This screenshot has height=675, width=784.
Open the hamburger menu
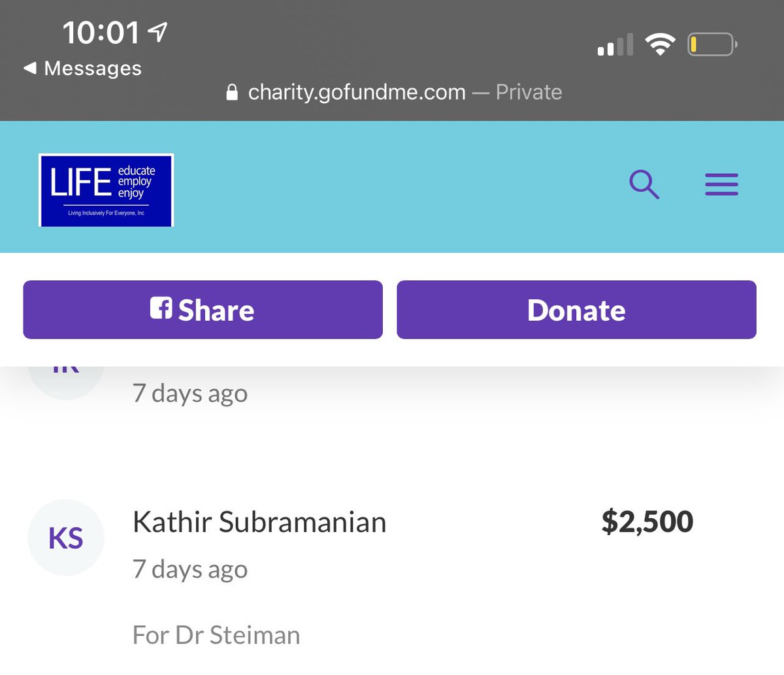[x=721, y=185]
